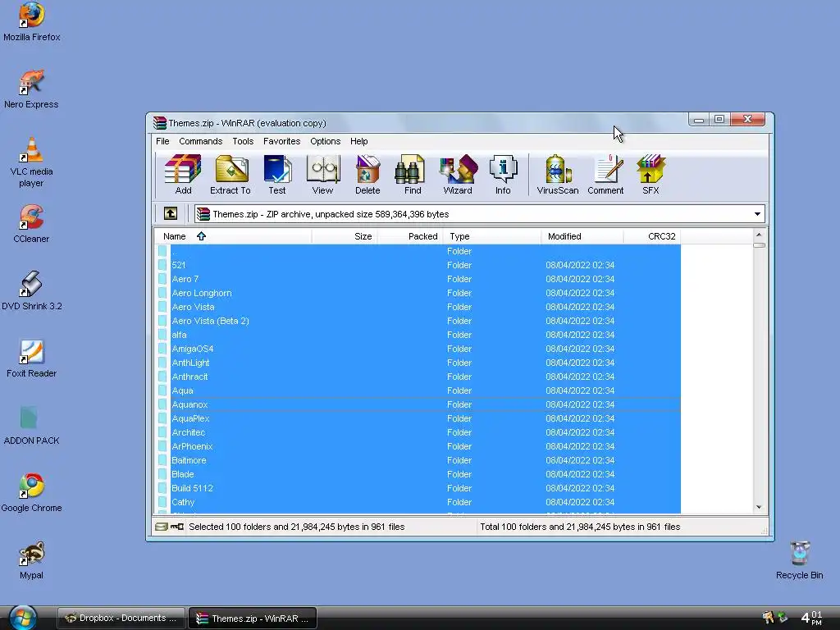840x630 pixels.
Task: Launch the Wizard tool
Action: 458,175
